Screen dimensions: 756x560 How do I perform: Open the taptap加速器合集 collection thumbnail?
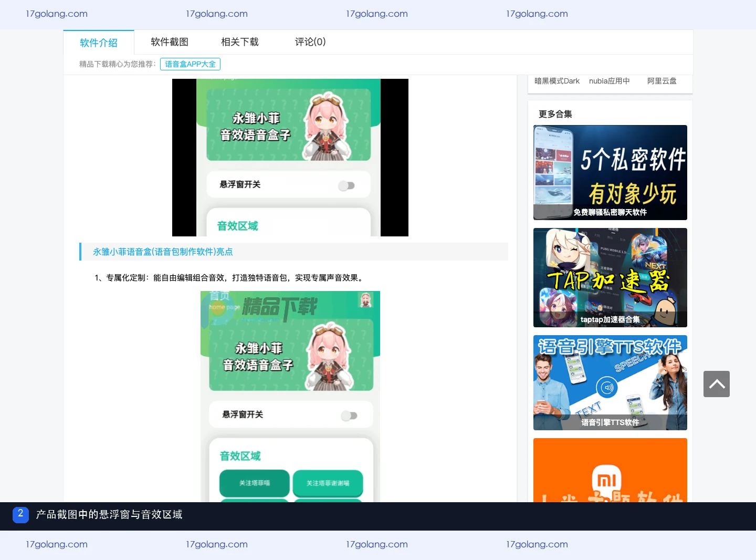coord(610,277)
